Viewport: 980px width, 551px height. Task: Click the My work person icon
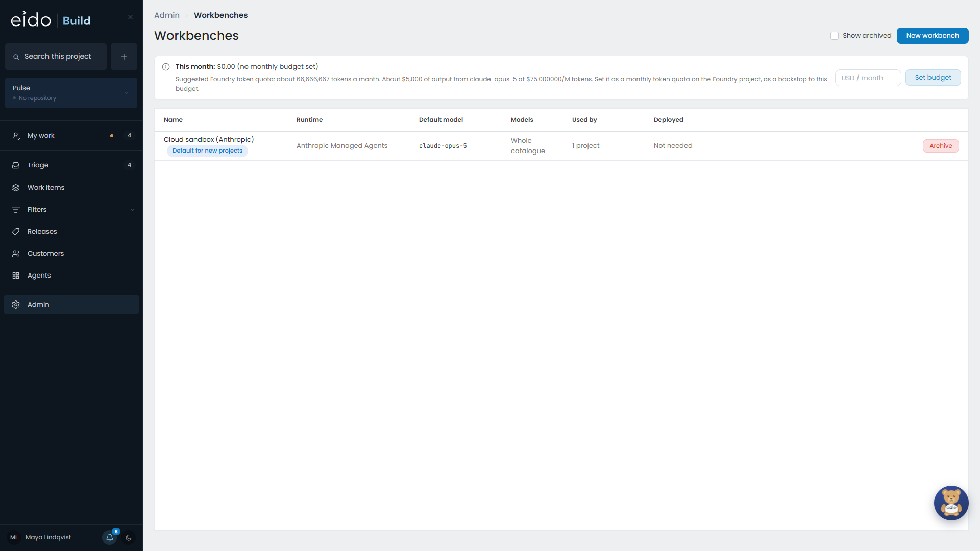16,136
